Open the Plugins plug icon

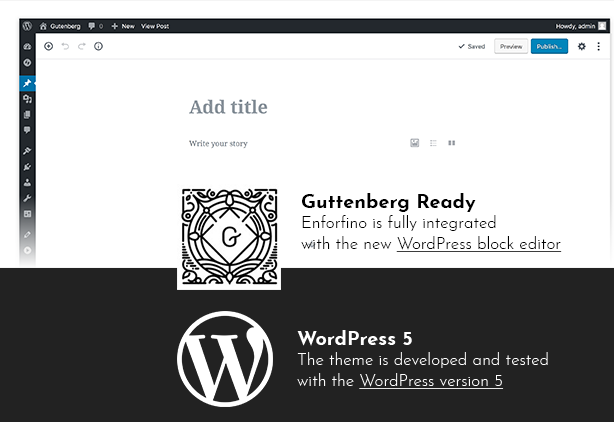(x=27, y=167)
